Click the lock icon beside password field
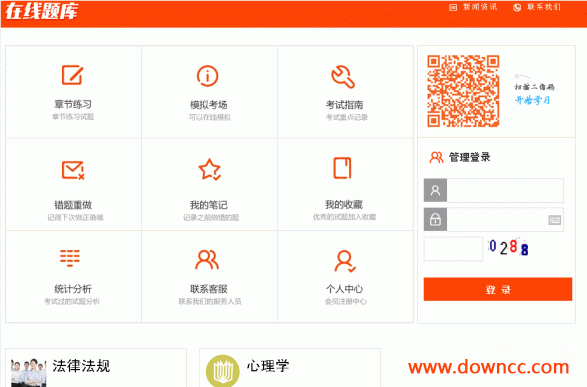Viewport: 587px width, 387px height. 435,219
